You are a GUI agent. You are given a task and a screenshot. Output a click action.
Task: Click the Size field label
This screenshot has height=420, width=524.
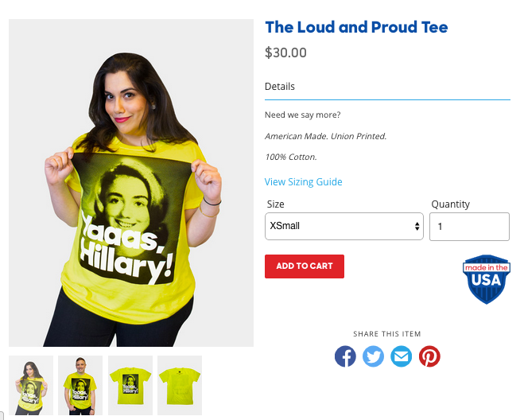pos(276,204)
